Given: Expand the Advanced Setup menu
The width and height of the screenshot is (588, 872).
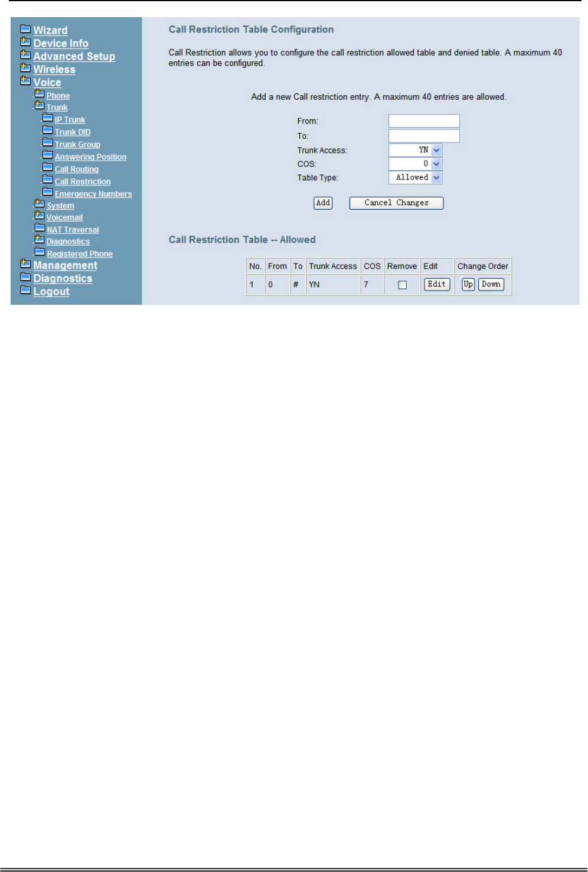Looking at the screenshot, I should pyautogui.click(x=74, y=56).
